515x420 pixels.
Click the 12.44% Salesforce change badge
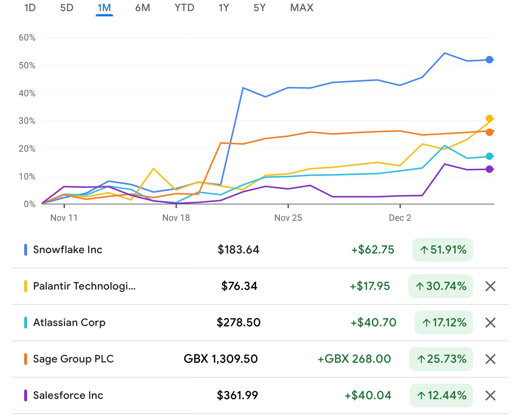point(441,395)
